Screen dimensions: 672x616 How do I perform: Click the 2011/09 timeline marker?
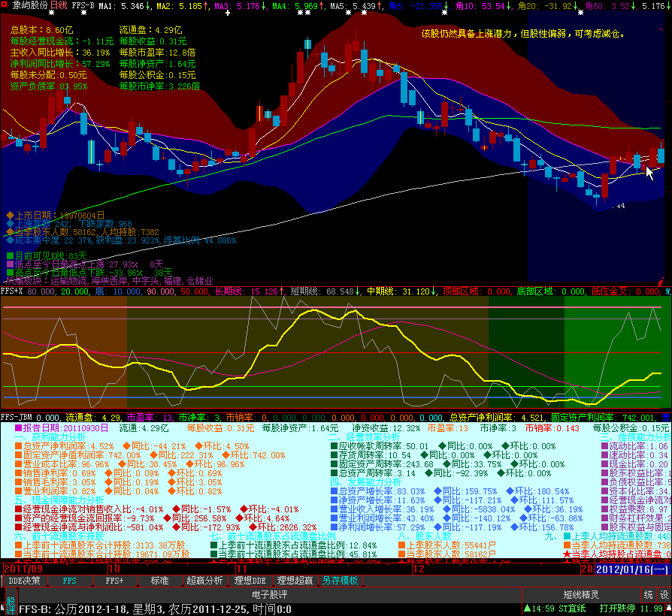(23, 569)
